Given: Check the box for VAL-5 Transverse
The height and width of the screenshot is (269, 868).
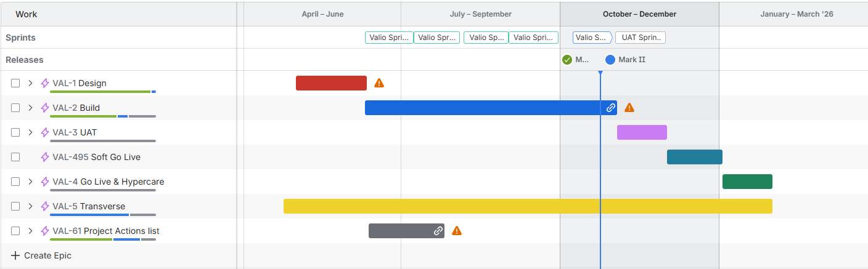Looking at the screenshot, I should (15, 206).
